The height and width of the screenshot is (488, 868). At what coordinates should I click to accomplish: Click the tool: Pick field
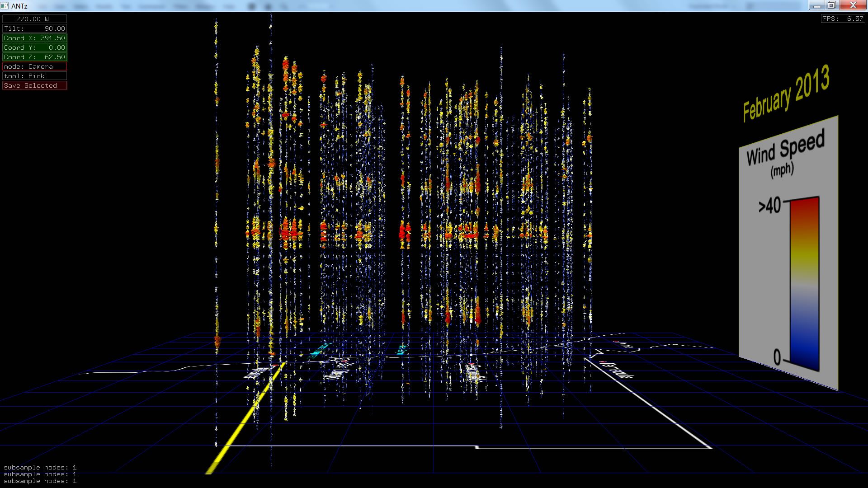[x=34, y=76]
